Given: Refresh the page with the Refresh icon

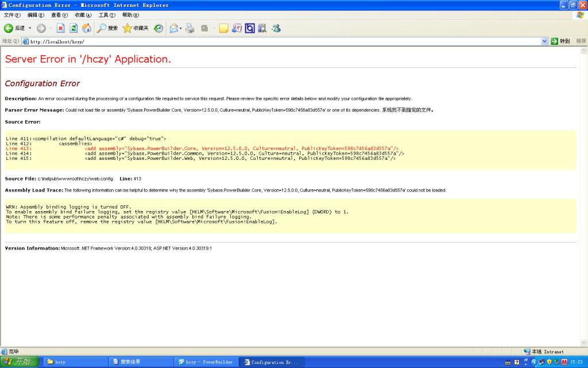Looking at the screenshot, I should 73,28.
